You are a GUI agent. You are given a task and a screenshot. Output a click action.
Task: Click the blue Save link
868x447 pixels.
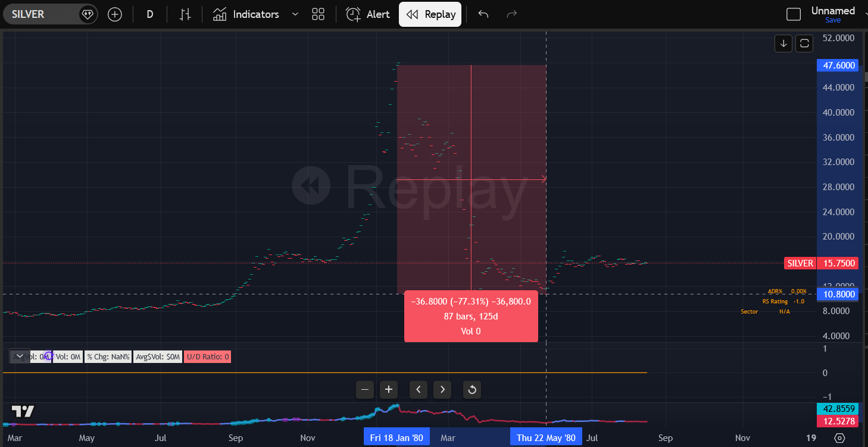click(x=832, y=20)
